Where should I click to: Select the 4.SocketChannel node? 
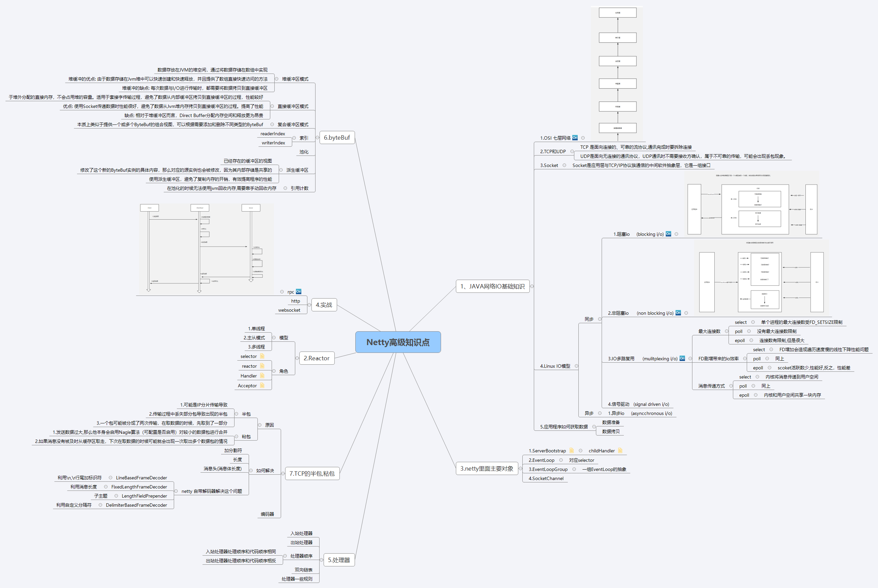(x=546, y=478)
